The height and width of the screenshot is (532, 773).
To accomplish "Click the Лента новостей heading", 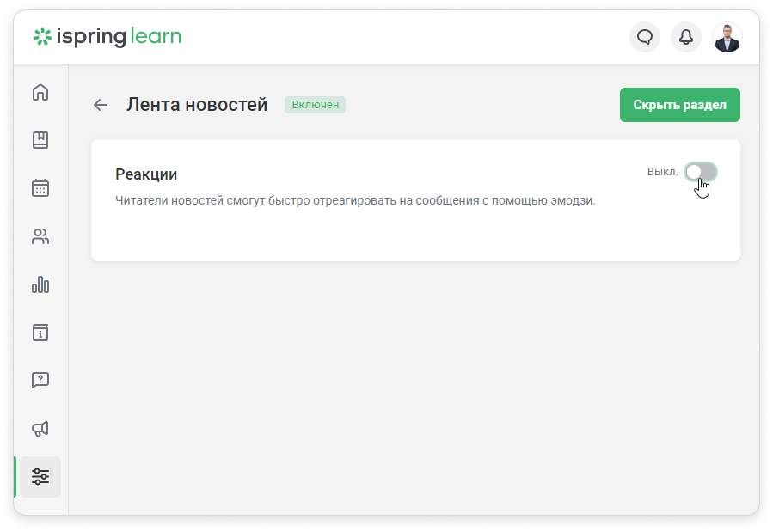I will pos(197,105).
